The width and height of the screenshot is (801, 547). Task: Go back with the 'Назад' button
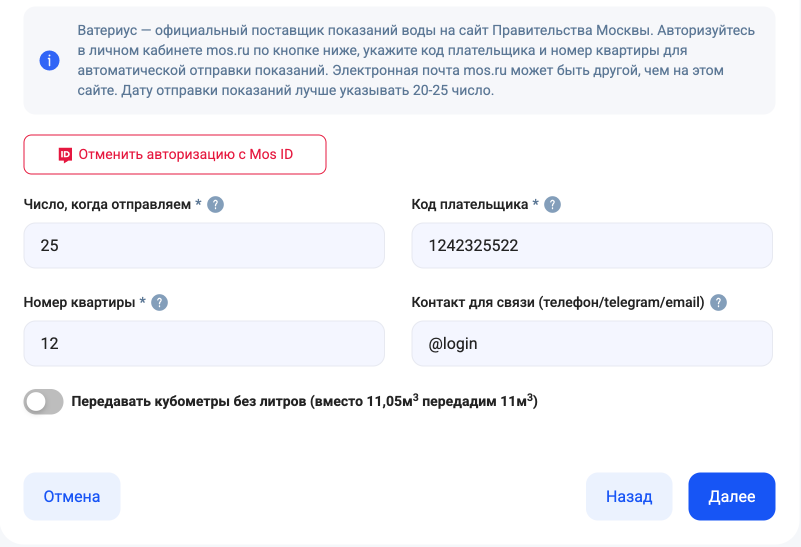[x=629, y=497]
